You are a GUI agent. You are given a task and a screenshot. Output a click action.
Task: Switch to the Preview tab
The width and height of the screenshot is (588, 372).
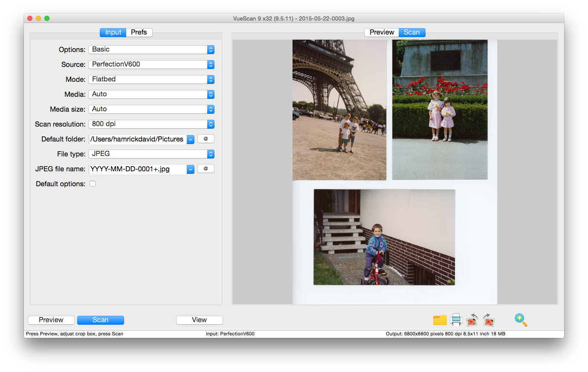381,32
